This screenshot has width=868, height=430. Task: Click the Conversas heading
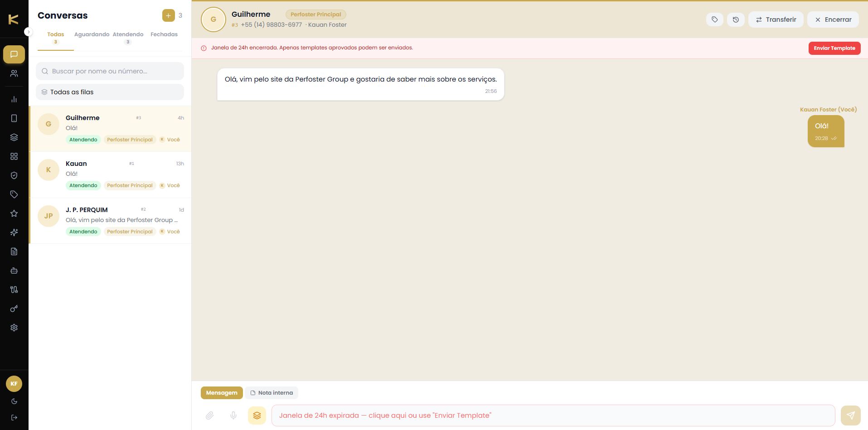tap(63, 15)
